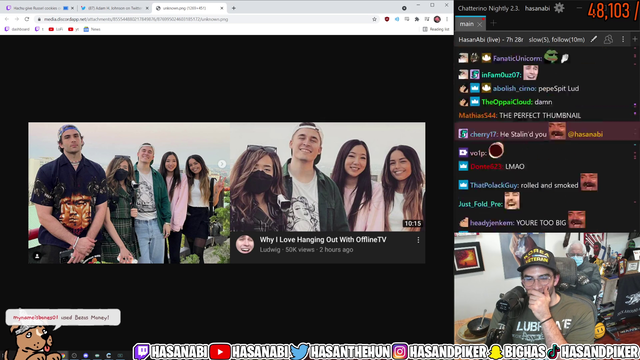The height and width of the screenshot is (360, 640).
Task: Add a new chat split with the plus
Action: point(635,39)
